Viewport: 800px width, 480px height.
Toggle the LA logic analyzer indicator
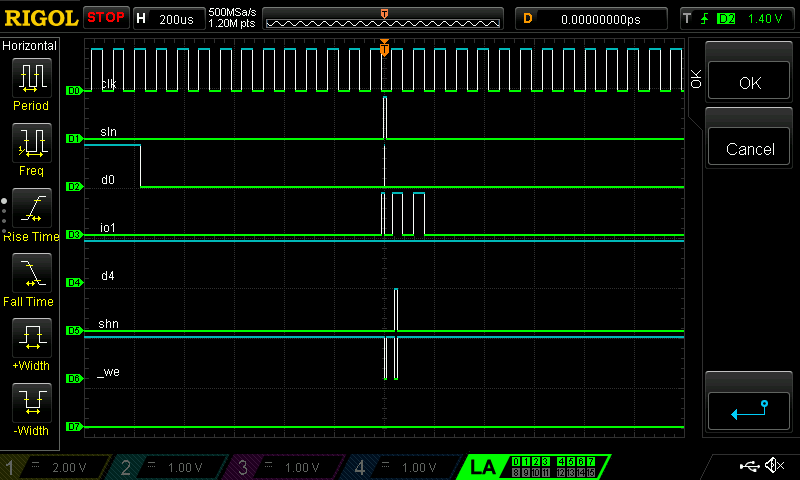pos(482,467)
